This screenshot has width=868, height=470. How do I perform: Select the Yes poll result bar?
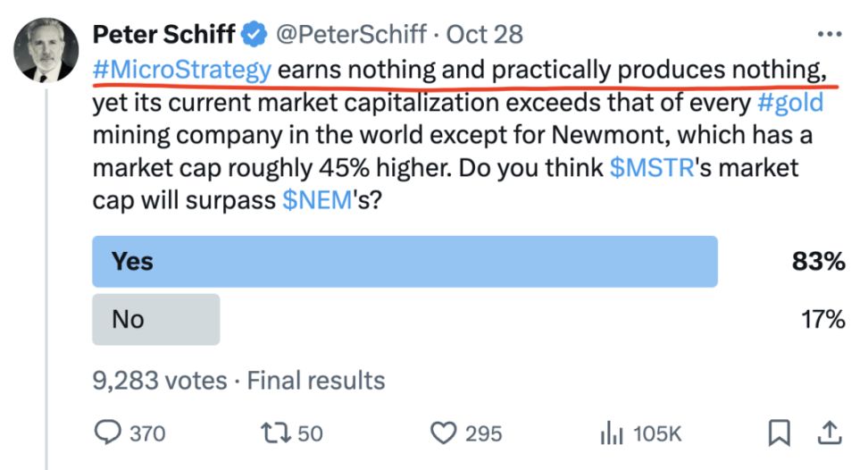click(405, 262)
